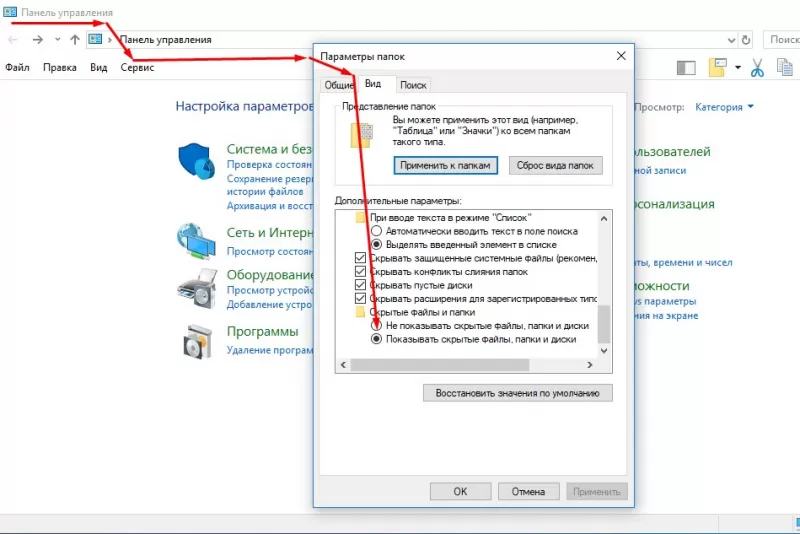Go up one level arrow
800x534 pixels.
coord(75,39)
